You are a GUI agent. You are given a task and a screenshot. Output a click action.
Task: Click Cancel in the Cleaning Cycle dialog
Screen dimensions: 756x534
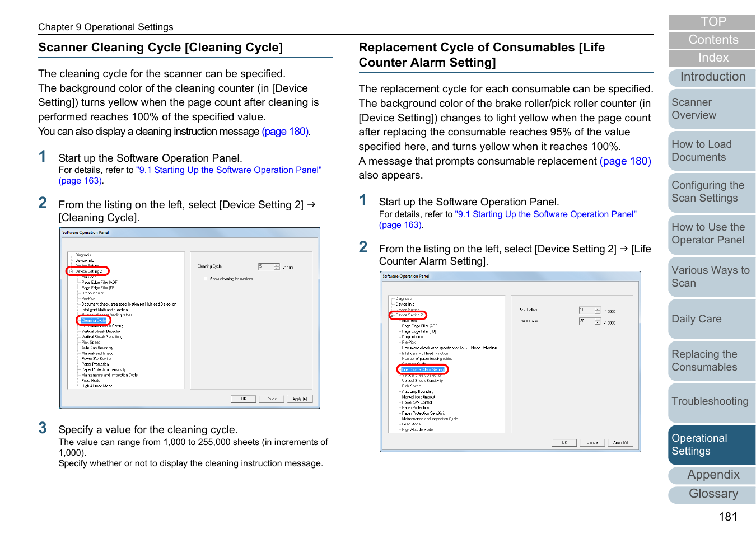pyautogui.click(x=272, y=399)
